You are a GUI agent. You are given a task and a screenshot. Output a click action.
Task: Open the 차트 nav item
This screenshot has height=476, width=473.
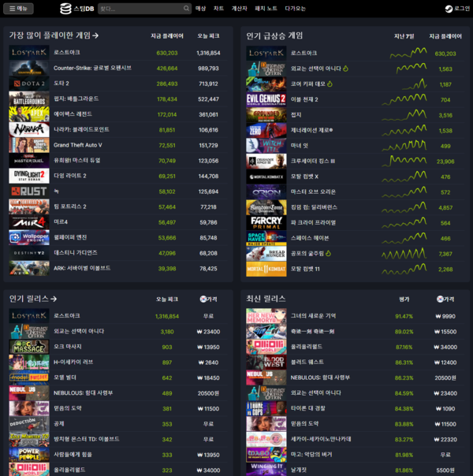(x=218, y=9)
